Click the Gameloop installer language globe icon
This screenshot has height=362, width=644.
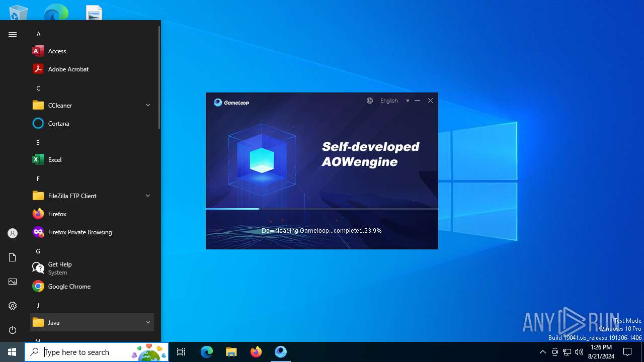coord(370,101)
